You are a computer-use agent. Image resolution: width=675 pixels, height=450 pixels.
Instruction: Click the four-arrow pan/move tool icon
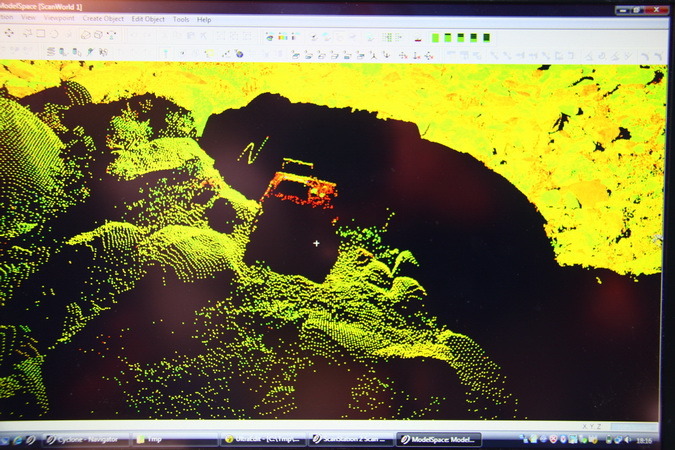click(x=10, y=34)
